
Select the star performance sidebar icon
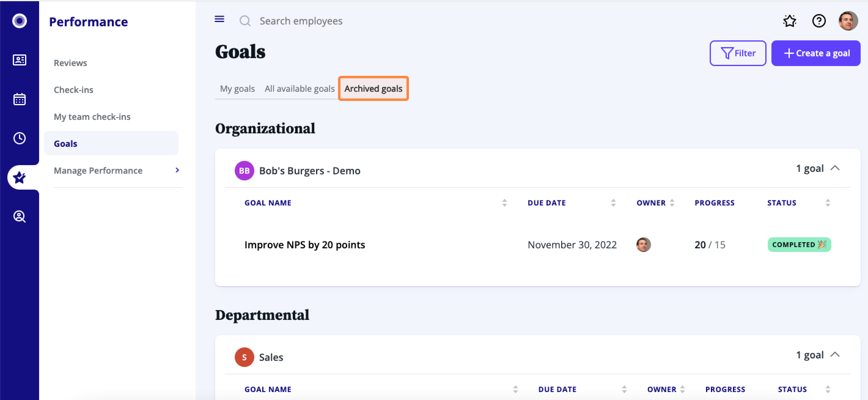click(19, 177)
